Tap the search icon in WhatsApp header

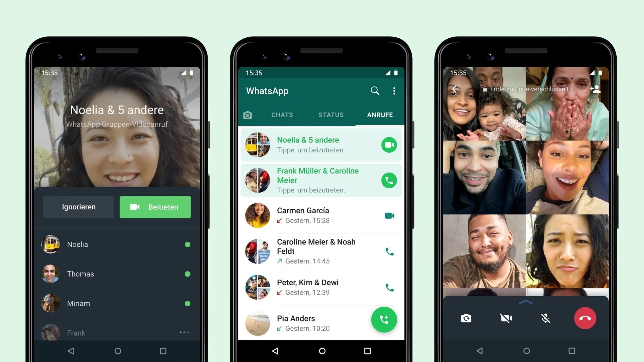[375, 90]
